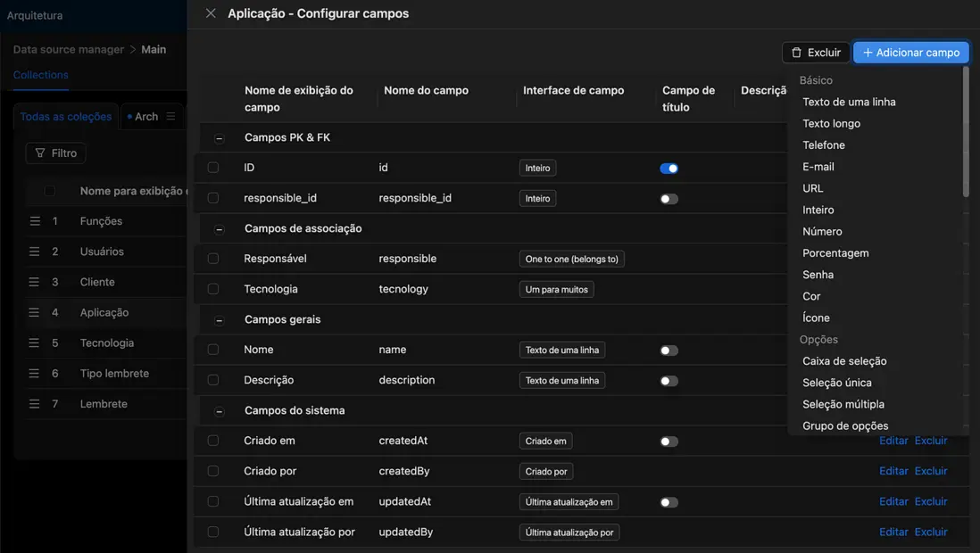
Task: Click the Filtro funnel button
Action: pos(55,153)
